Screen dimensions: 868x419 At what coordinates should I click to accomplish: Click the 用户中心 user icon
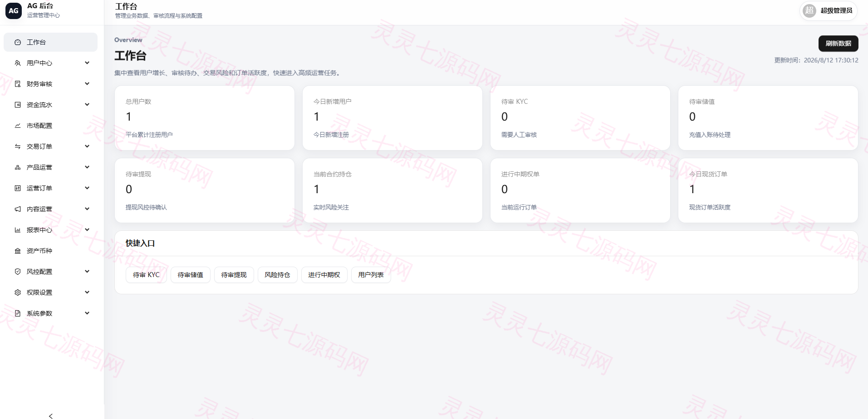tap(18, 63)
